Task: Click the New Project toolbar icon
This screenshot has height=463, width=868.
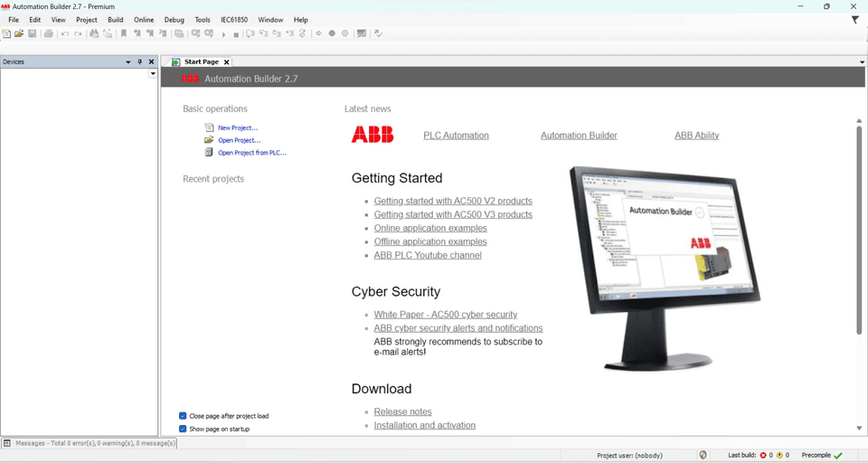Action: (x=7, y=33)
